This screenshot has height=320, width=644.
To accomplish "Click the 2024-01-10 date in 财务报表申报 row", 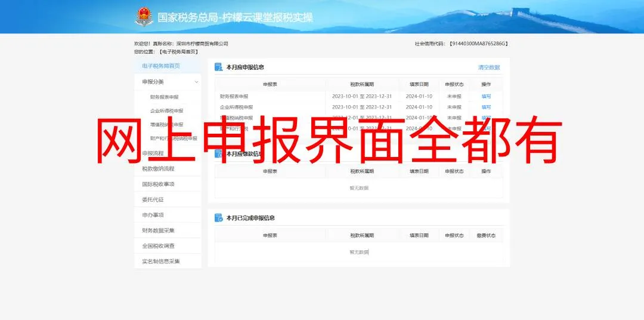I will point(419,96).
